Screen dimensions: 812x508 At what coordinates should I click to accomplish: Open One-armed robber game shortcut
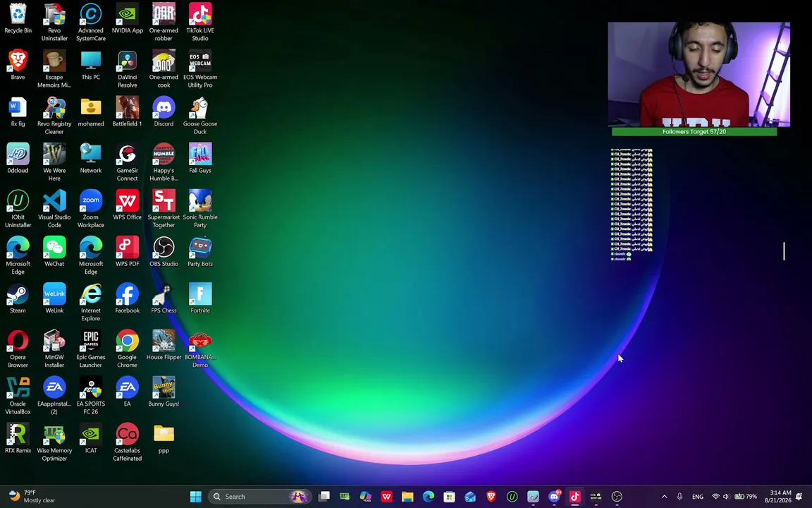pos(164,23)
